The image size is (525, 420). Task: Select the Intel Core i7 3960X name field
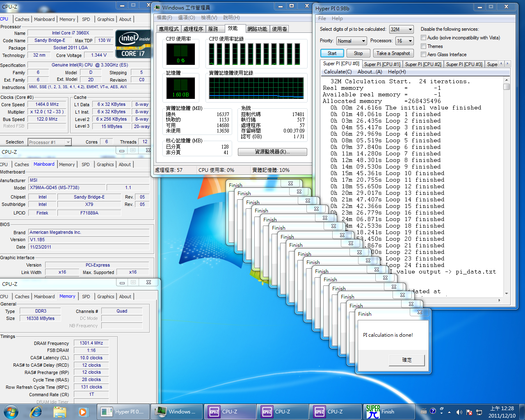(x=71, y=33)
